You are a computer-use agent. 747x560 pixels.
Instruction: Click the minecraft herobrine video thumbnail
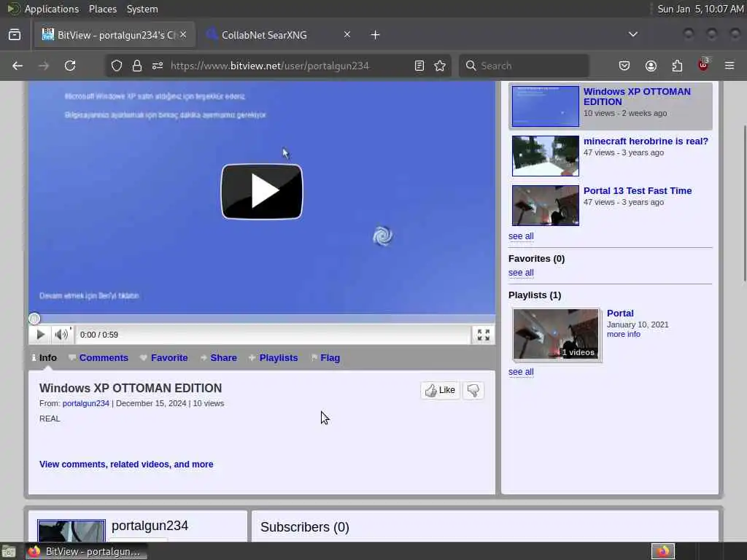[546, 156]
